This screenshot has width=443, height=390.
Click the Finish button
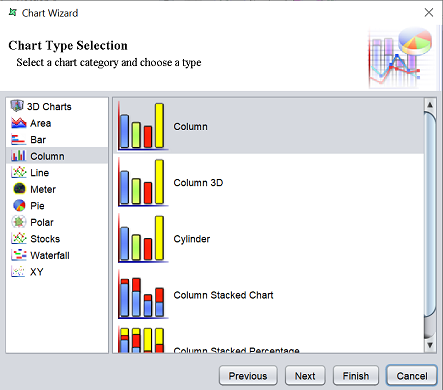(356, 376)
